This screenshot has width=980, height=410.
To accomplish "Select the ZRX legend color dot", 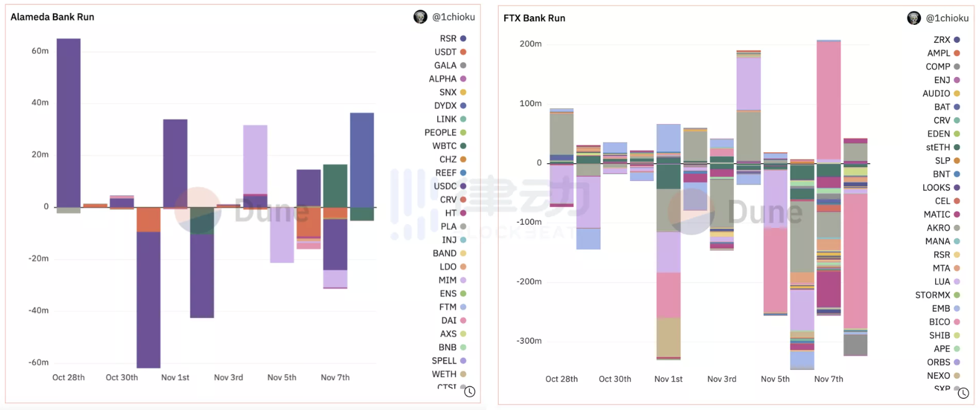I will 957,40.
